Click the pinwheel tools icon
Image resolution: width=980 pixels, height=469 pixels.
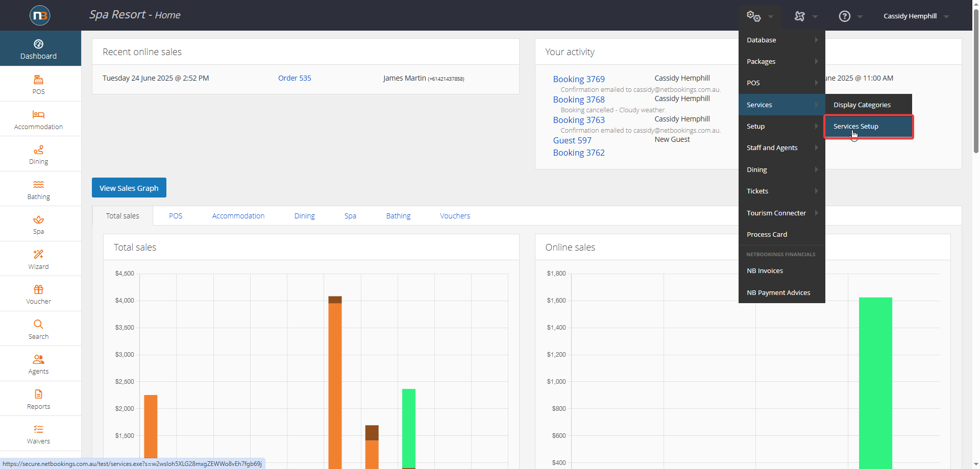coord(800,16)
